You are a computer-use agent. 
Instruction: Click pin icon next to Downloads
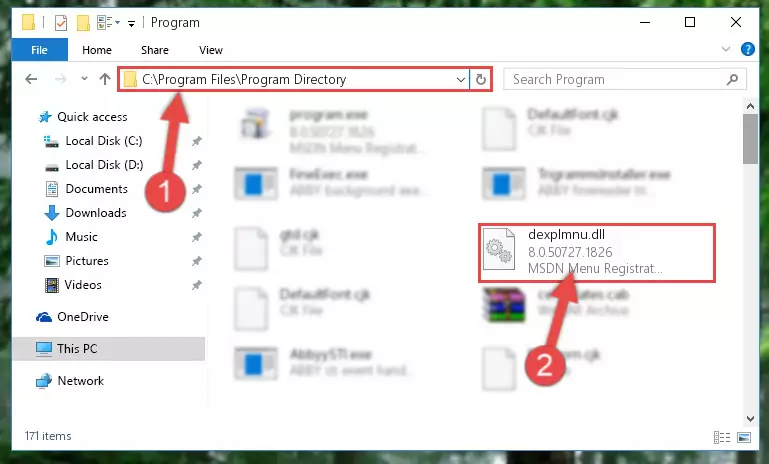(x=196, y=213)
